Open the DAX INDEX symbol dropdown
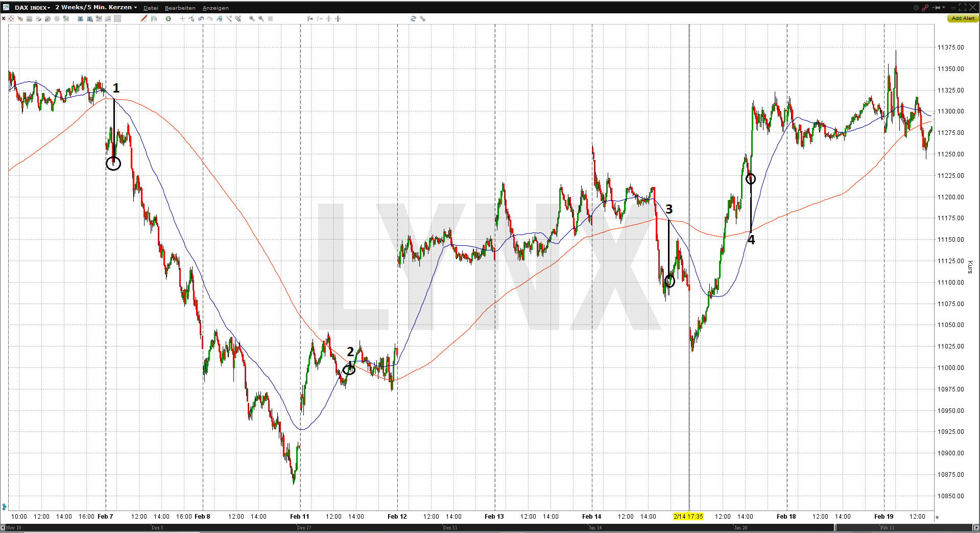980x533 pixels. [x=32, y=7]
